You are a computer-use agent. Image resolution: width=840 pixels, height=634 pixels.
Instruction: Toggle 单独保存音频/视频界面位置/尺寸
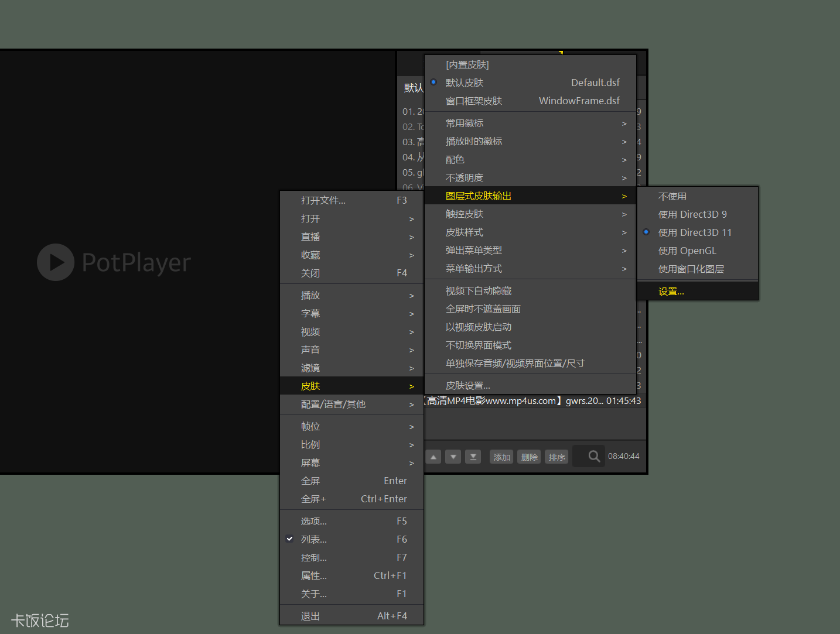click(530, 363)
